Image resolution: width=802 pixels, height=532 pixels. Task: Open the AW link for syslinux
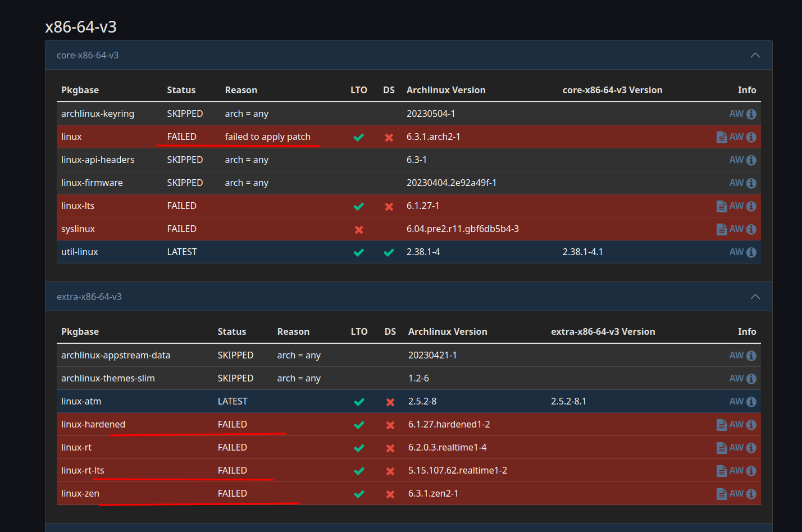pos(736,229)
